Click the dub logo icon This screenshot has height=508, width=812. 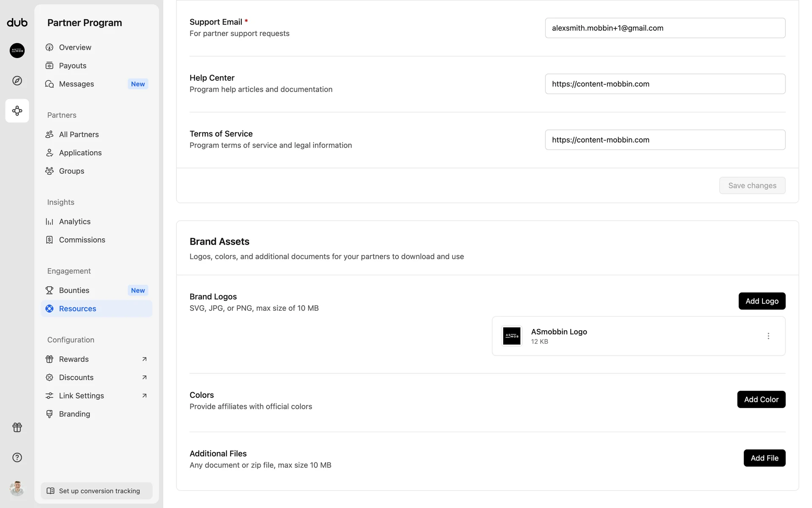17,22
